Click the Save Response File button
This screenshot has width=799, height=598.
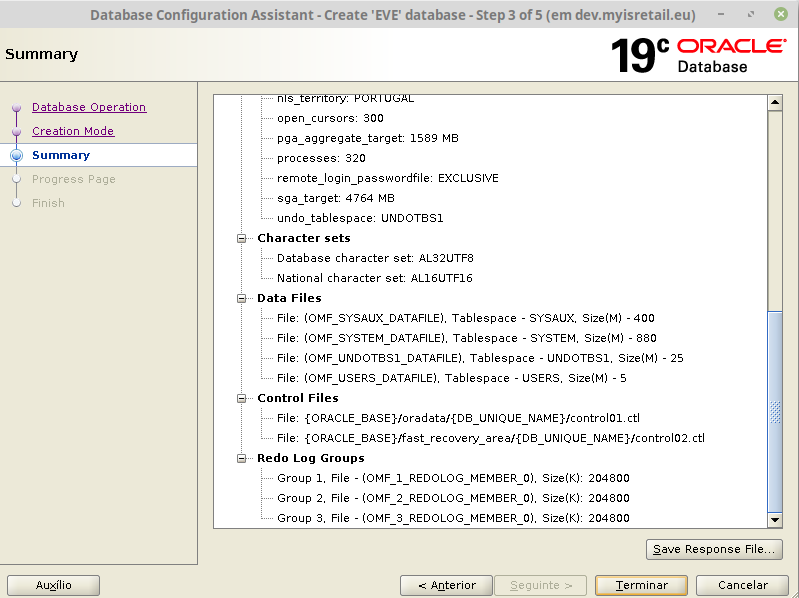click(x=714, y=549)
